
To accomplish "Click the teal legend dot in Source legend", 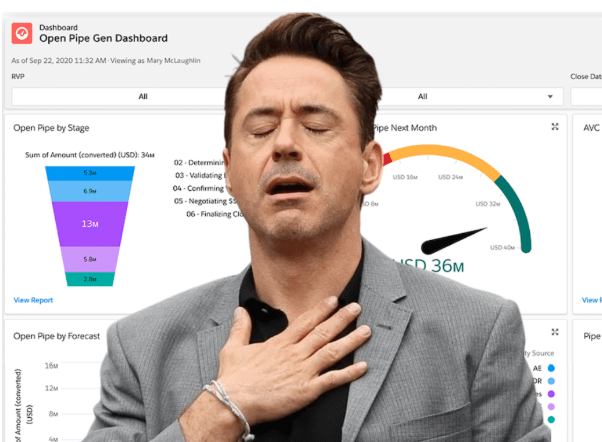I will tap(551, 419).
